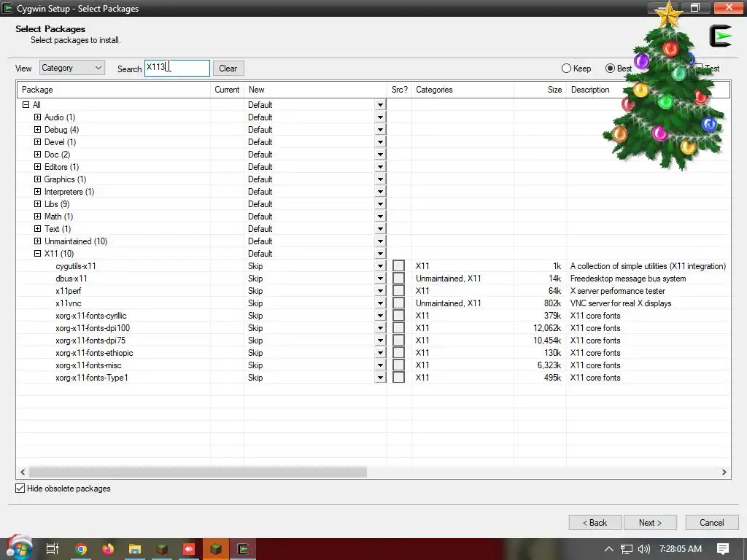Click the scroll right arrow of package list

pyautogui.click(x=724, y=472)
